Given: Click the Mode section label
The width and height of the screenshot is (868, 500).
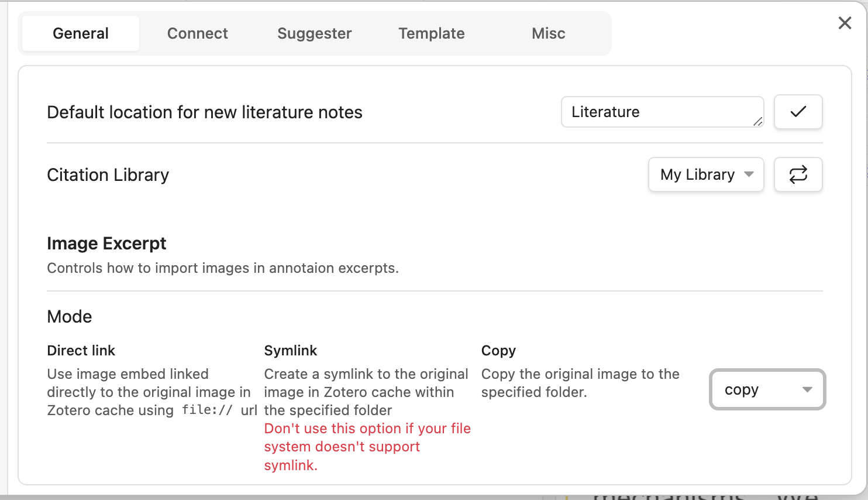Looking at the screenshot, I should tap(69, 316).
